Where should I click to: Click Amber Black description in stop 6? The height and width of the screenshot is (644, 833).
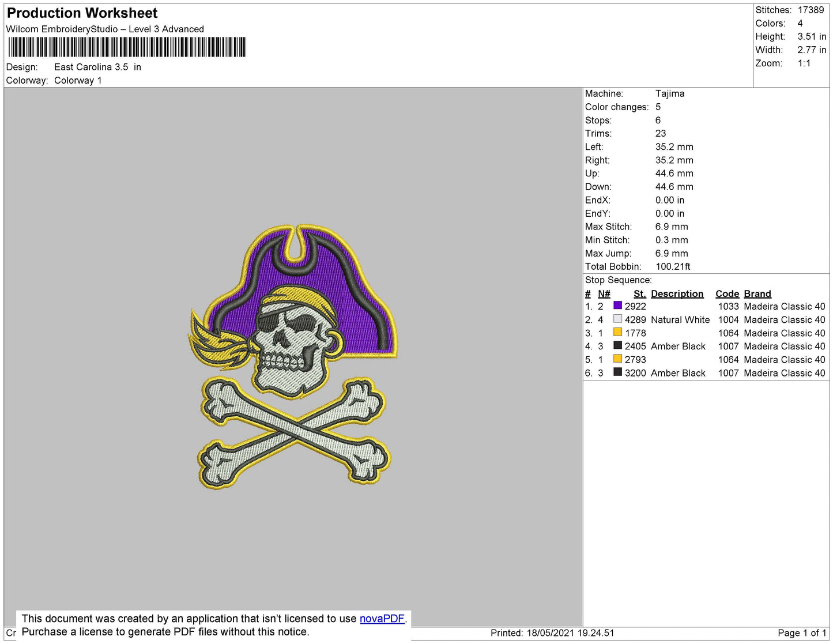click(678, 372)
